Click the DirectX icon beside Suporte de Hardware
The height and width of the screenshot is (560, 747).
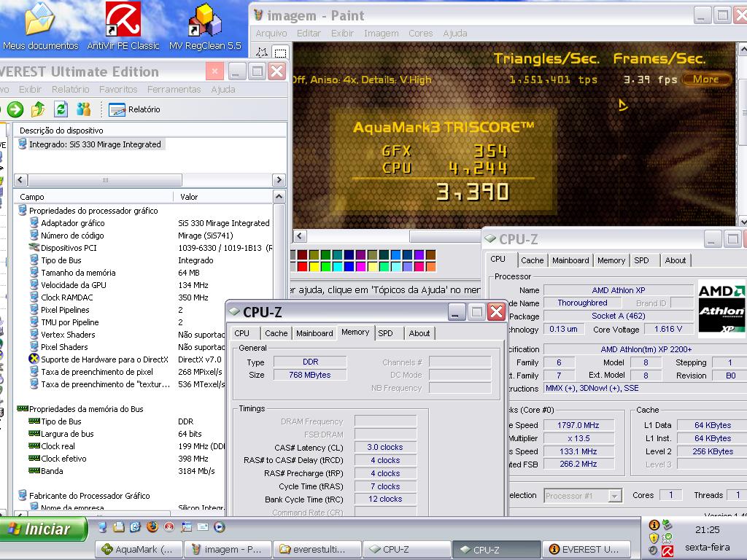(34, 359)
